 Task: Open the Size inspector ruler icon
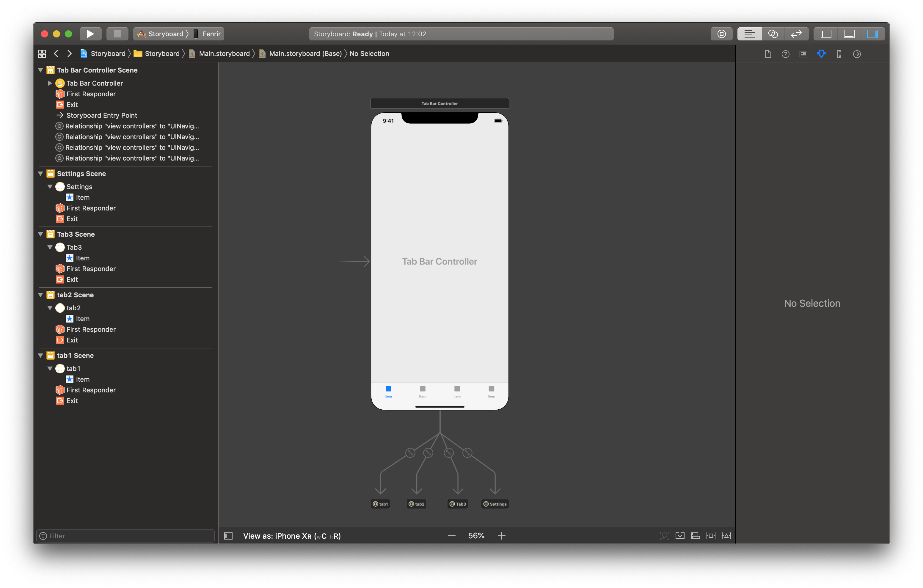coord(839,54)
